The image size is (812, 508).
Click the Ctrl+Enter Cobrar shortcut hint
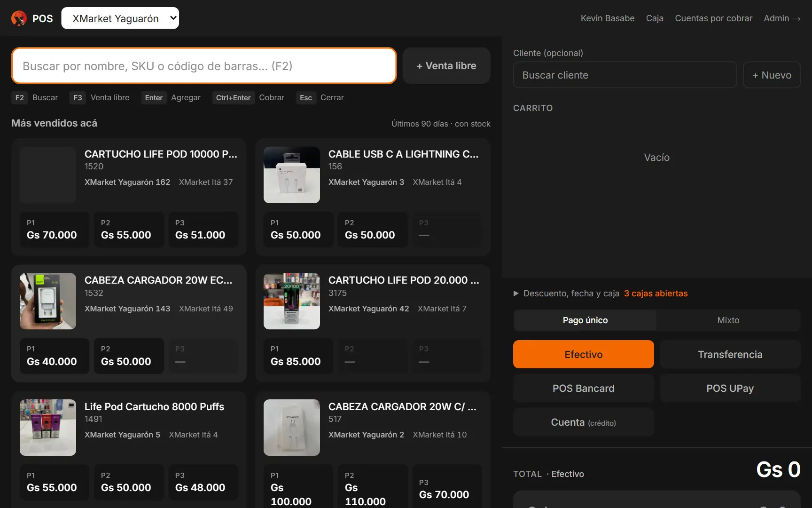(248, 97)
